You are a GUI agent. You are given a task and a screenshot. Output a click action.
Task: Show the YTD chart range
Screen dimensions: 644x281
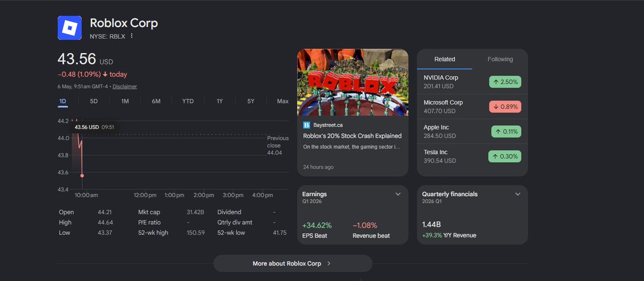[x=188, y=102]
